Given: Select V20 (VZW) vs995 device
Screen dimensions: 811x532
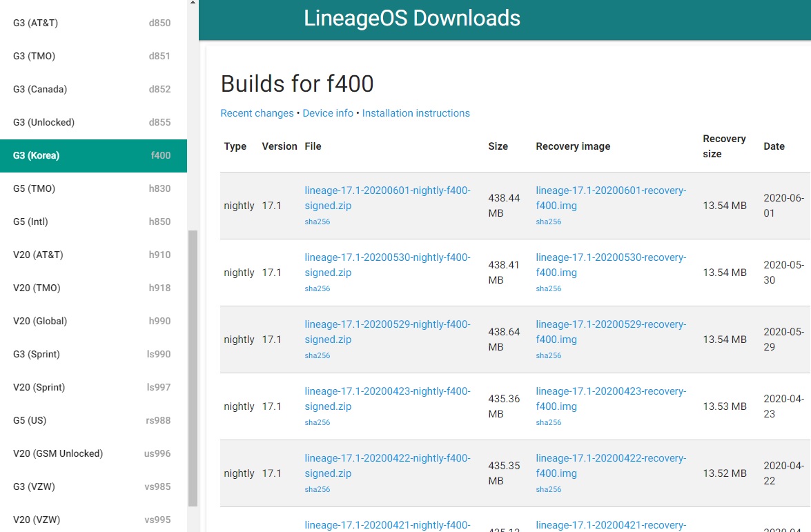Looking at the screenshot, I should [x=93, y=519].
